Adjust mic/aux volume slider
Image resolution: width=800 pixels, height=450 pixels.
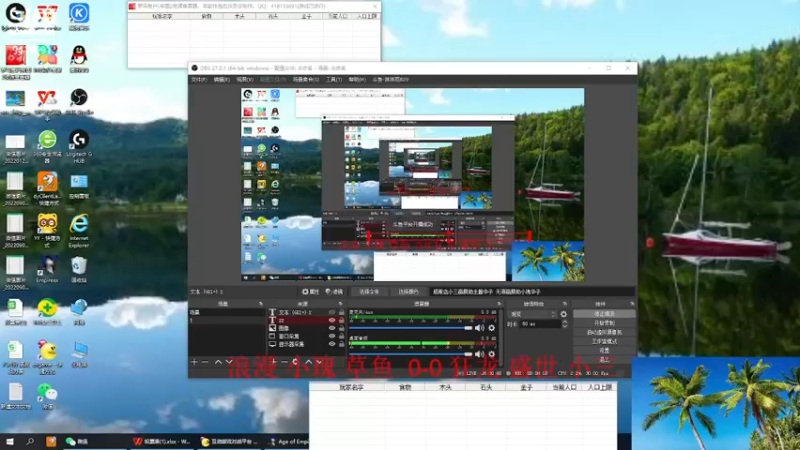point(410,328)
